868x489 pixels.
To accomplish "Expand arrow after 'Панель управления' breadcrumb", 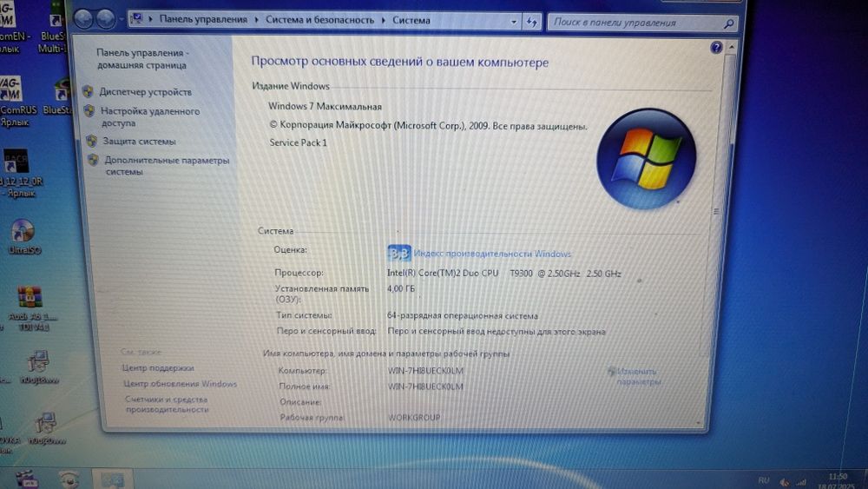I will tap(256, 20).
